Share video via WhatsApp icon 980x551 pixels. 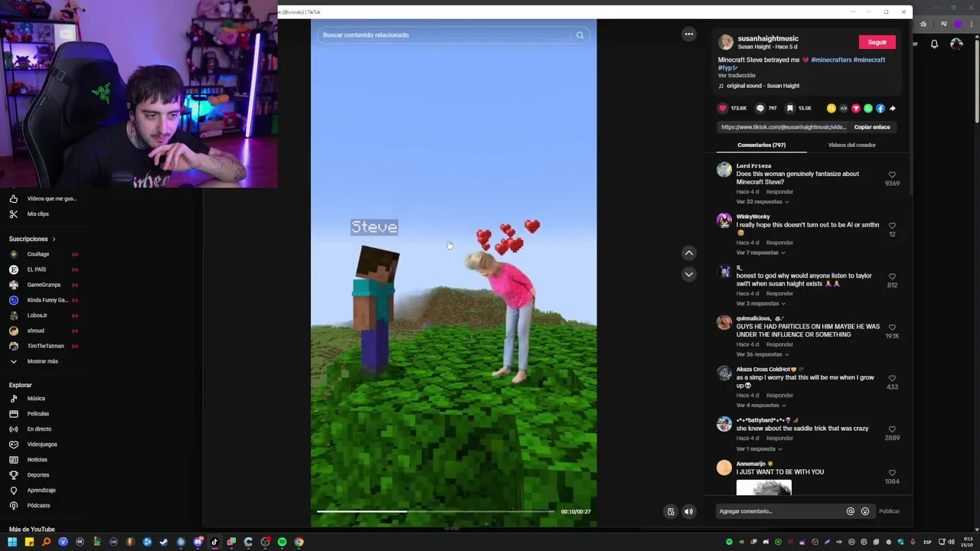pos(868,108)
